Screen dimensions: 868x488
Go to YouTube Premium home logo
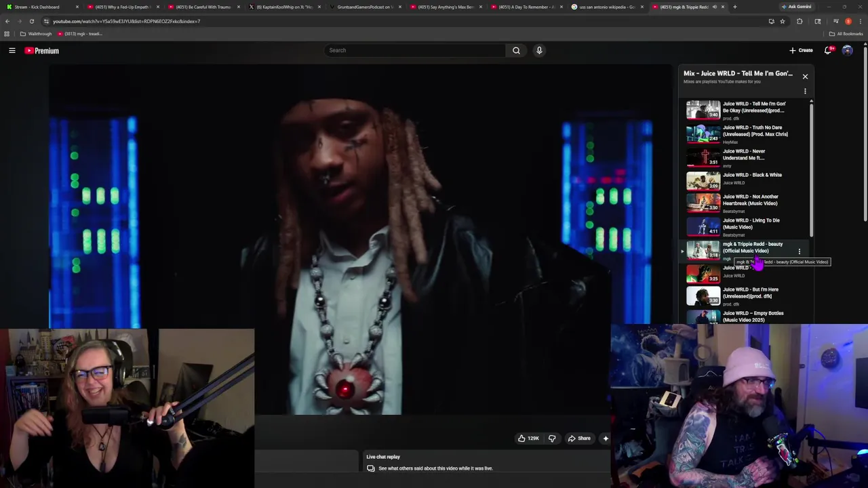pos(42,50)
